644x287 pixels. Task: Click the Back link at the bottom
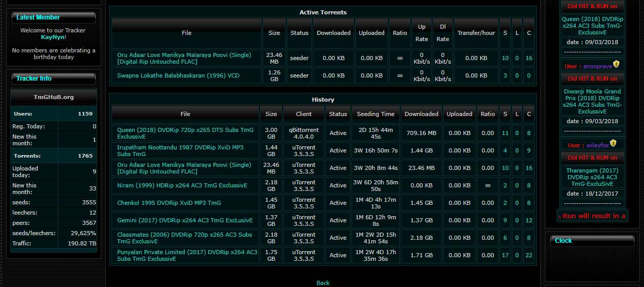click(x=323, y=283)
